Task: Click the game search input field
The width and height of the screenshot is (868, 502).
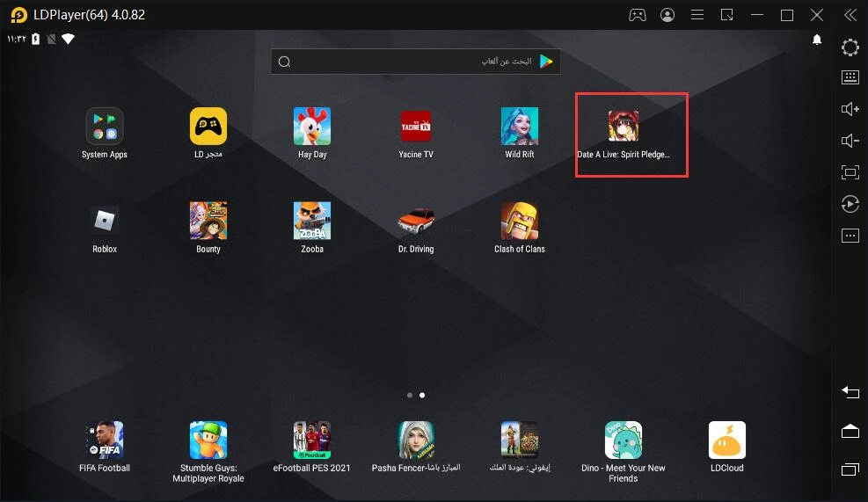Action: 415,62
